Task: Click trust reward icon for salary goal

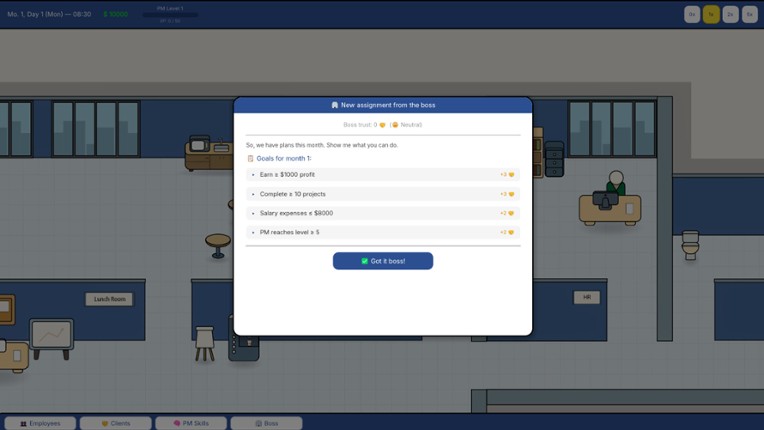Action: (x=511, y=213)
